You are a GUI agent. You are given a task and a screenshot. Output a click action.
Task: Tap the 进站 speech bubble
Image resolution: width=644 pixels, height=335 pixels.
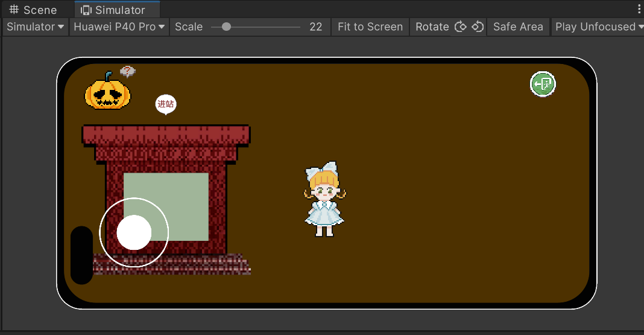(x=166, y=104)
